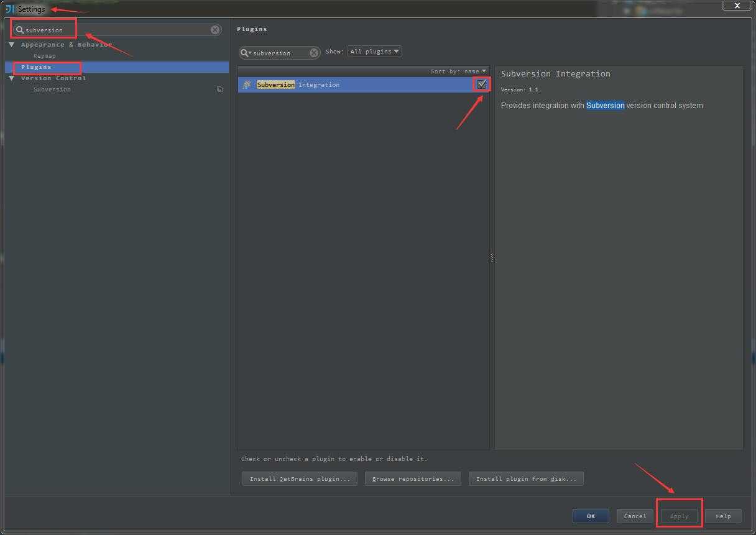
Task: Focus the plugins search input field
Action: pyautogui.click(x=280, y=53)
